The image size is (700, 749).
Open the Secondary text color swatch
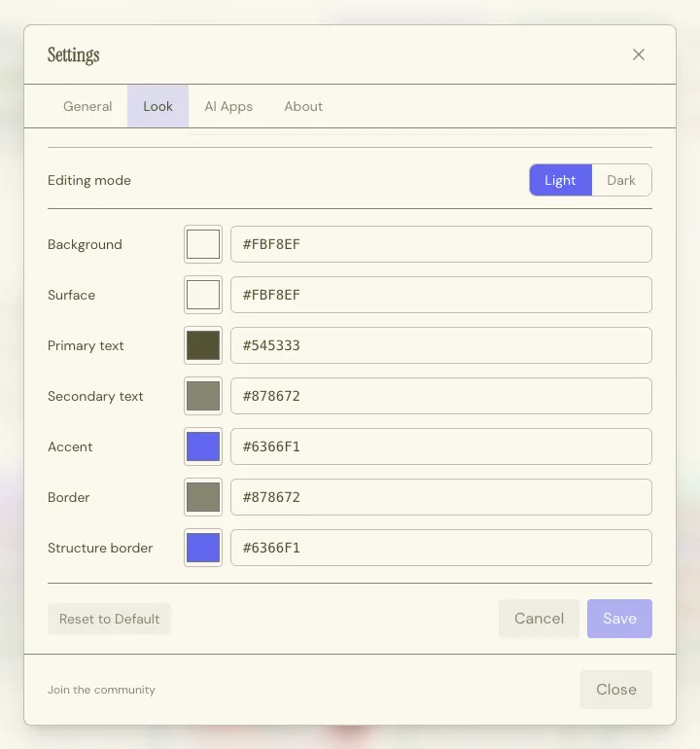(203, 396)
